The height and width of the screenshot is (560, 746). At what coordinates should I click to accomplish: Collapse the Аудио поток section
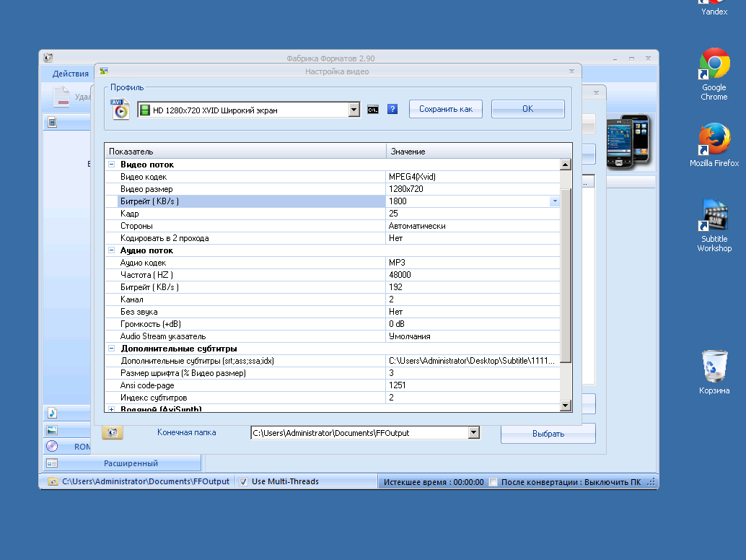pyautogui.click(x=112, y=250)
